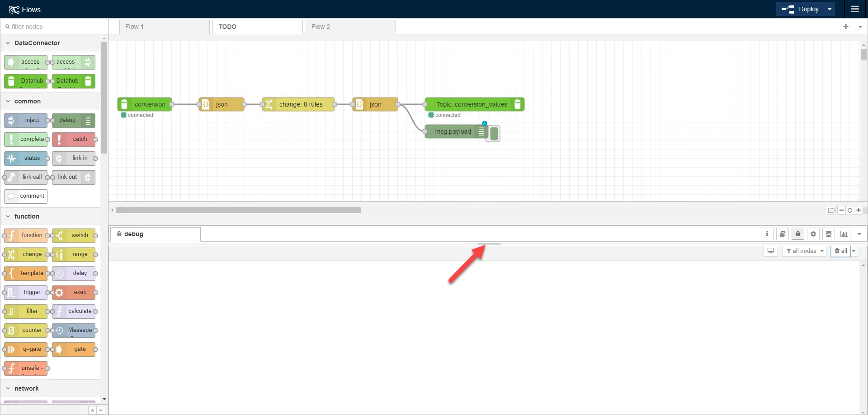This screenshot has height=415, width=868.
Task: Open the sidebar tabs dropdown arrow
Action: coord(859,234)
